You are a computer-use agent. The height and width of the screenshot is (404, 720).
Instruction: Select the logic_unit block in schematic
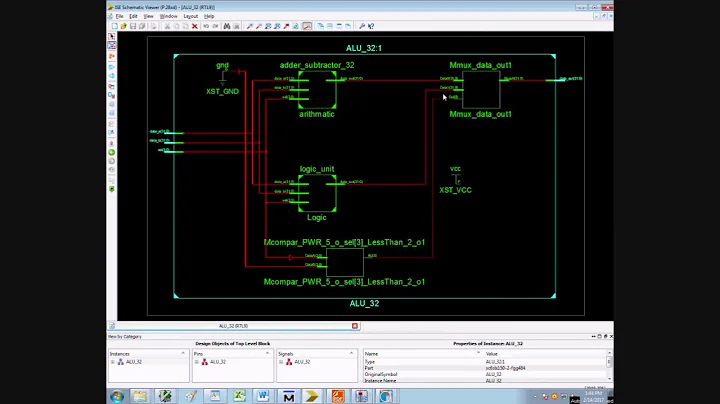coord(317,193)
